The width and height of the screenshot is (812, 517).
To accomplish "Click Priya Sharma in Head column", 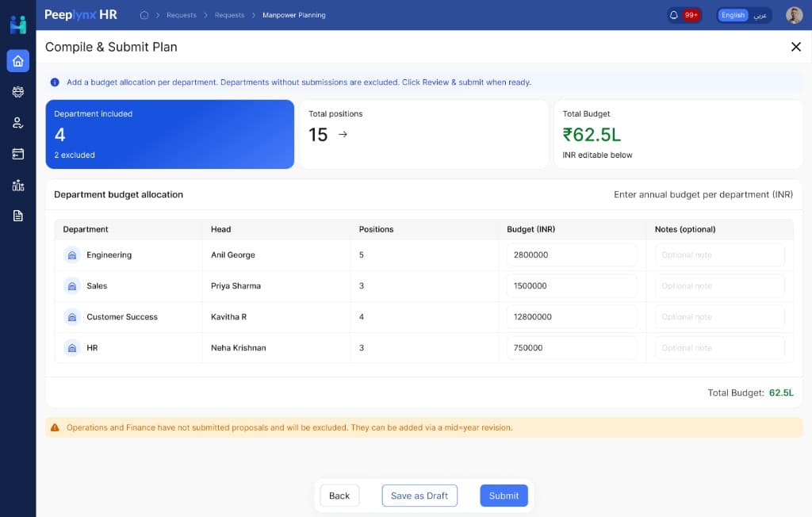I will tap(236, 286).
